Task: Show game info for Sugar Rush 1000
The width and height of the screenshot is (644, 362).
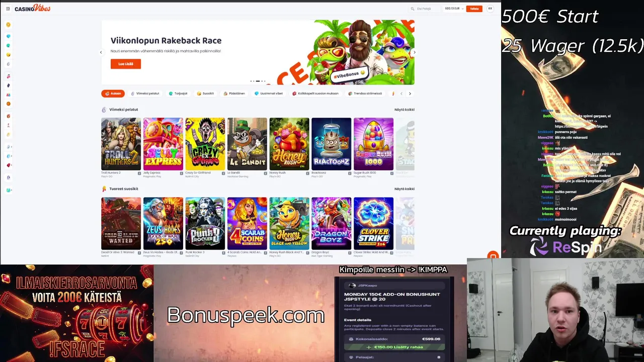Action: click(x=392, y=173)
